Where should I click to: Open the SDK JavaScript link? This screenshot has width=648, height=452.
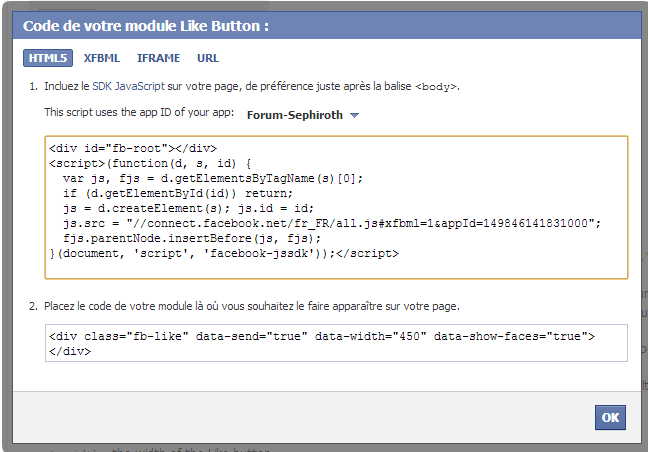128,86
